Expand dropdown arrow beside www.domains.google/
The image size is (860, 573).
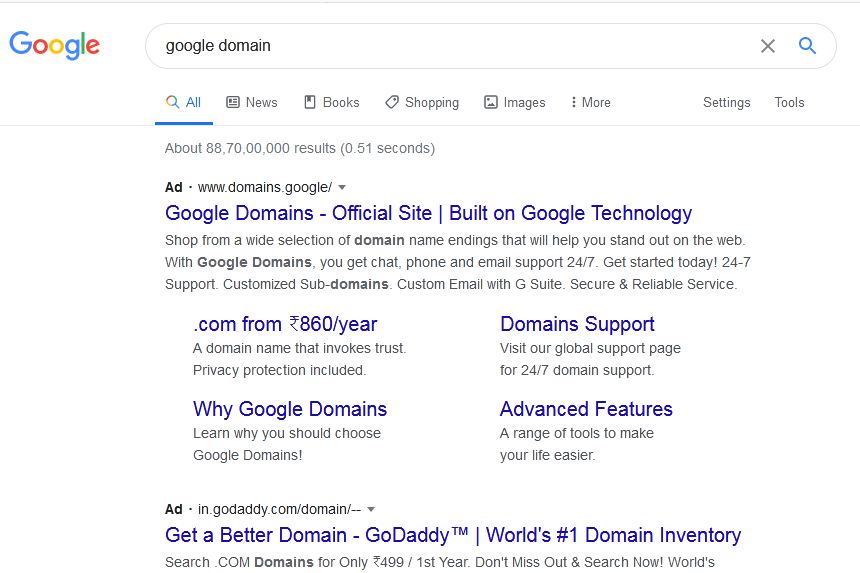pyautogui.click(x=342, y=188)
